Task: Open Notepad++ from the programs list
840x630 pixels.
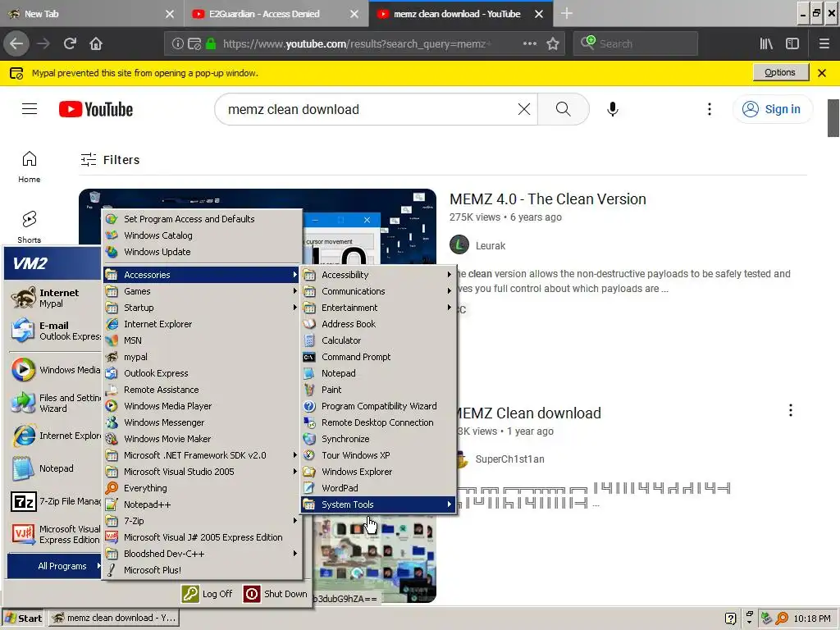Action: click(x=147, y=504)
